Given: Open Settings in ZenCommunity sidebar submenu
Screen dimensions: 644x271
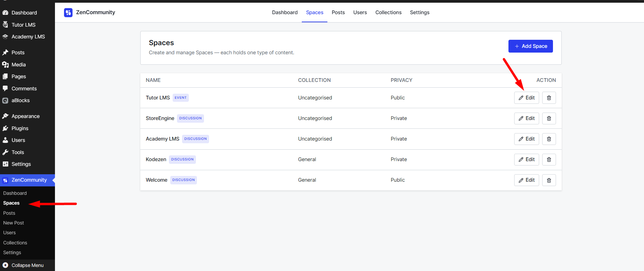Looking at the screenshot, I should click(12, 252).
